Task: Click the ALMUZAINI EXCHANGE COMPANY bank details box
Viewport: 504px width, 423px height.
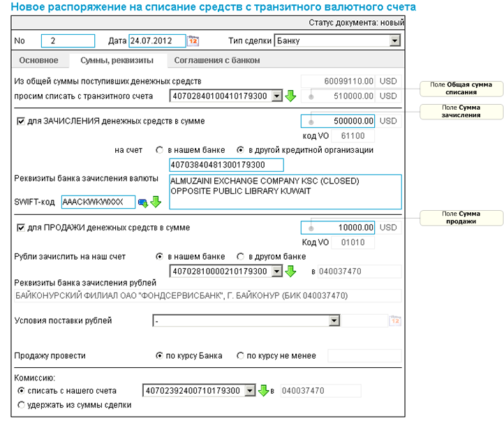Action: click(286, 192)
